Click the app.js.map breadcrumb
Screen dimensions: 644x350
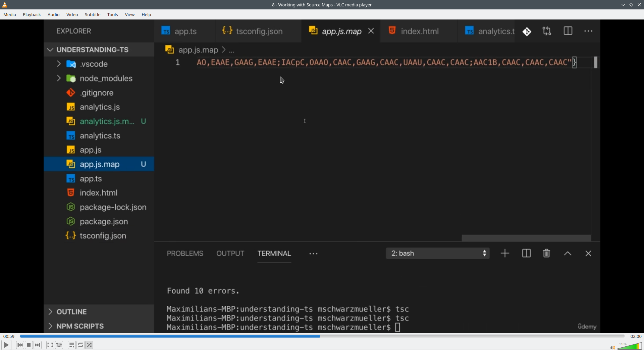click(x=198, y=50)
